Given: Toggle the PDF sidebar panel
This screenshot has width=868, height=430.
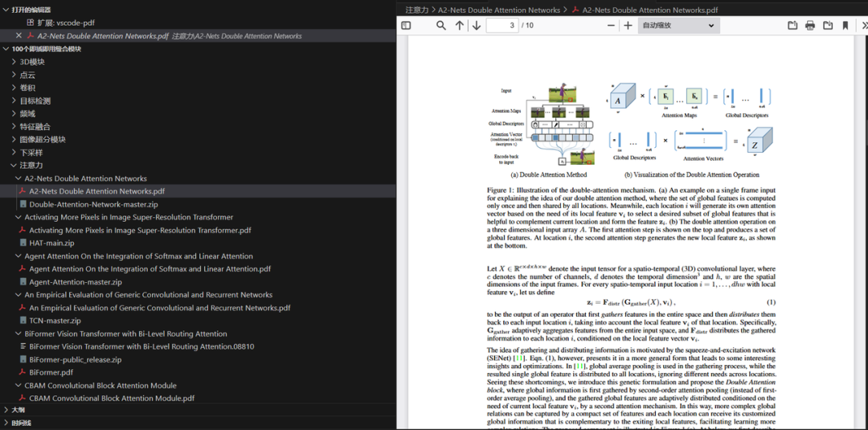Looking at the screenshot, I should 406,26.
